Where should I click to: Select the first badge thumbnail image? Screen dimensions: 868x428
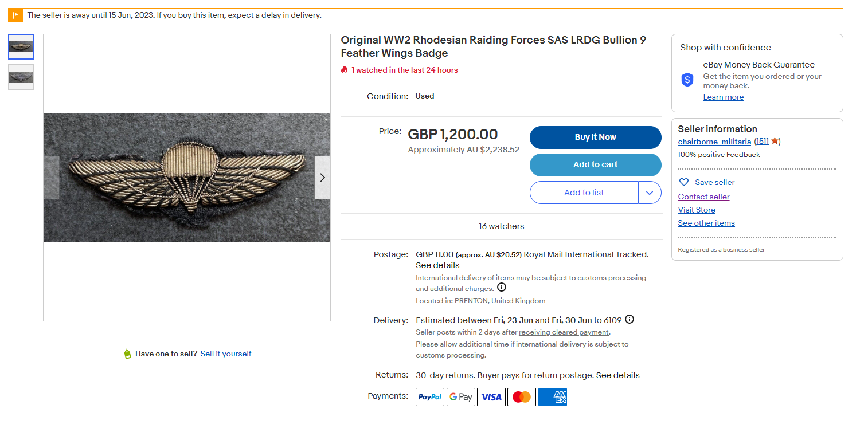(21, 47)
